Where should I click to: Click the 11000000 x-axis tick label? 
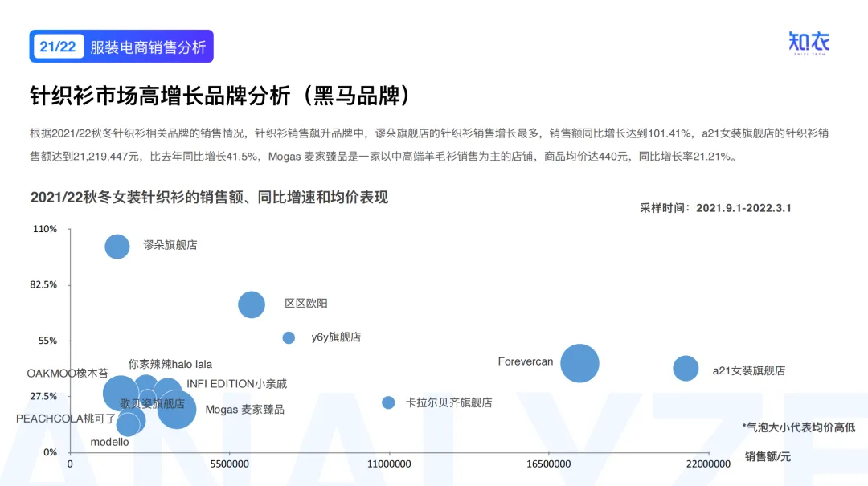pyautogui.click(x=389, y=464)
